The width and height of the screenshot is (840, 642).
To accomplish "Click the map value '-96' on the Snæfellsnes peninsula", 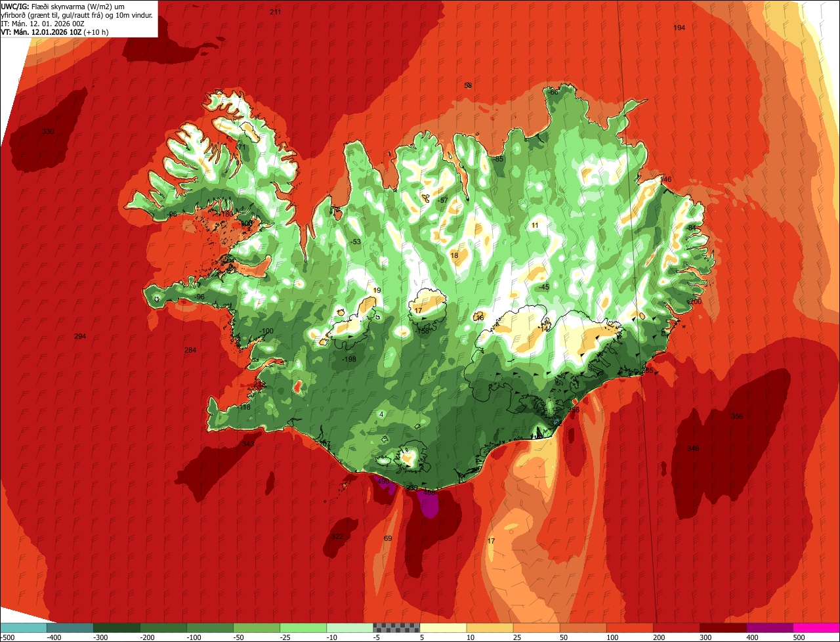I will tap(199, 297).
